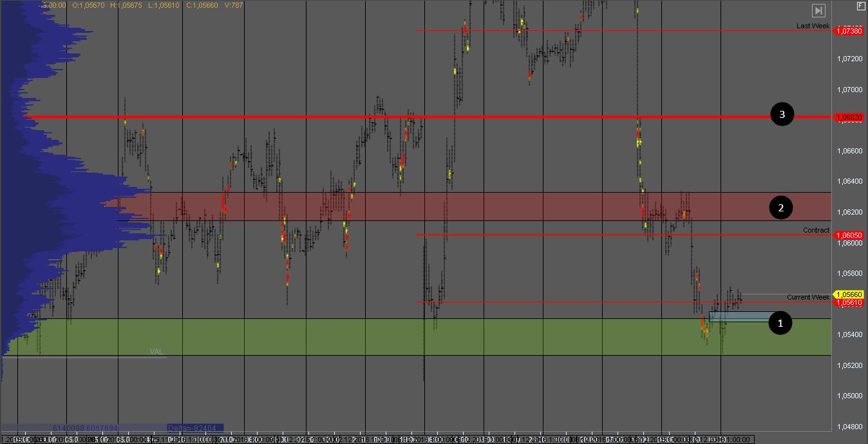The image size is (868, 444).
Task: Click the black circle marker numbered 1
Action: 780,323
